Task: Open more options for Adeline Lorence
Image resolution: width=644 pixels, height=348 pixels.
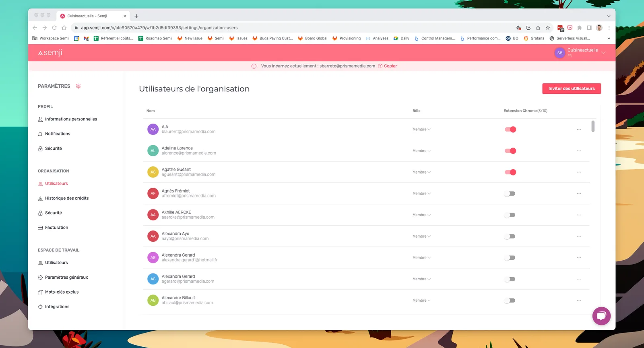Action: (x=579, y=151)
